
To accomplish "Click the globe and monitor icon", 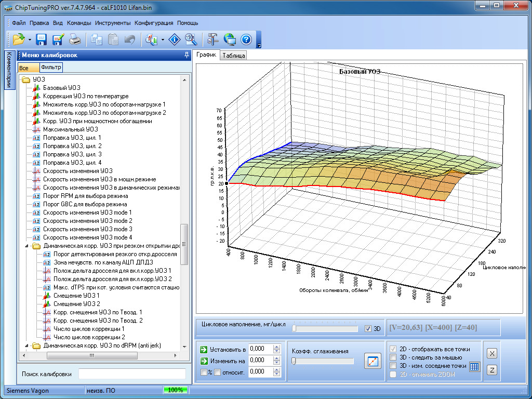I will click(230, 39).
